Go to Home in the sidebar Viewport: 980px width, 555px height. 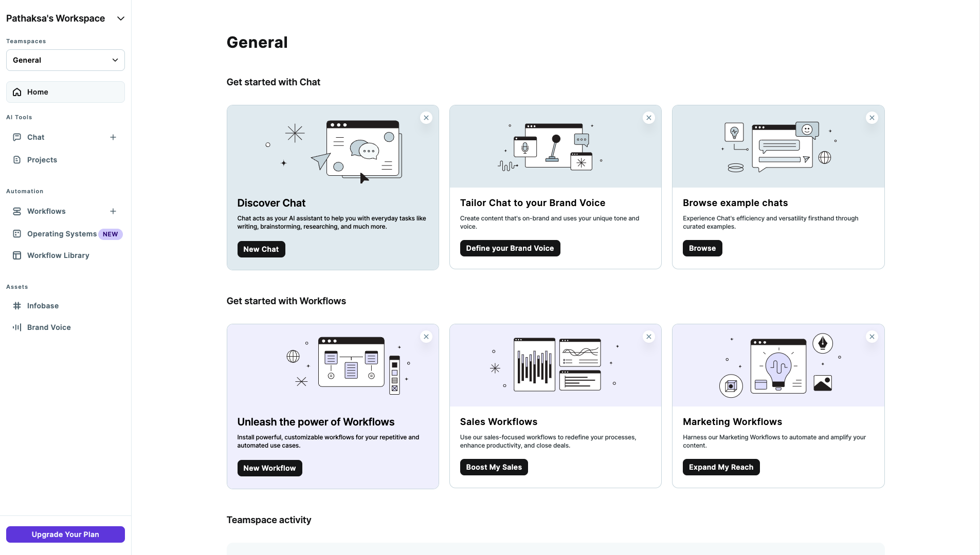tap(38, 92)
